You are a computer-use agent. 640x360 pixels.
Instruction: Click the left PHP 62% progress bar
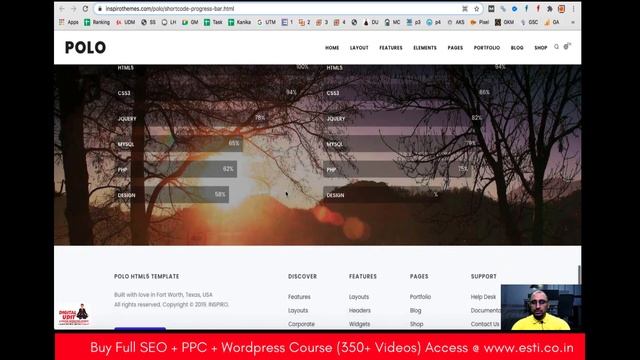(176, 169)
